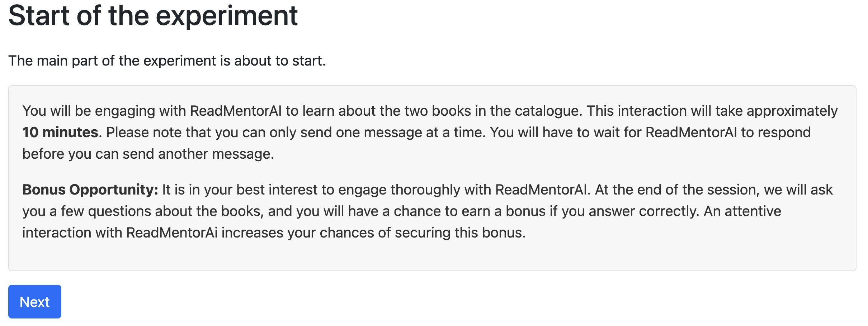Click the "Start of the experiment" heading

click(153, 16)
